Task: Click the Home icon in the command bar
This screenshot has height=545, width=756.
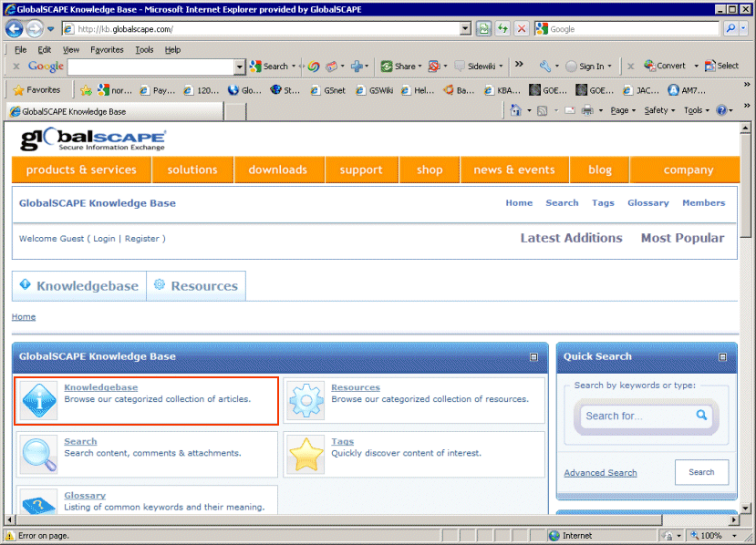Action: point(515,110)
